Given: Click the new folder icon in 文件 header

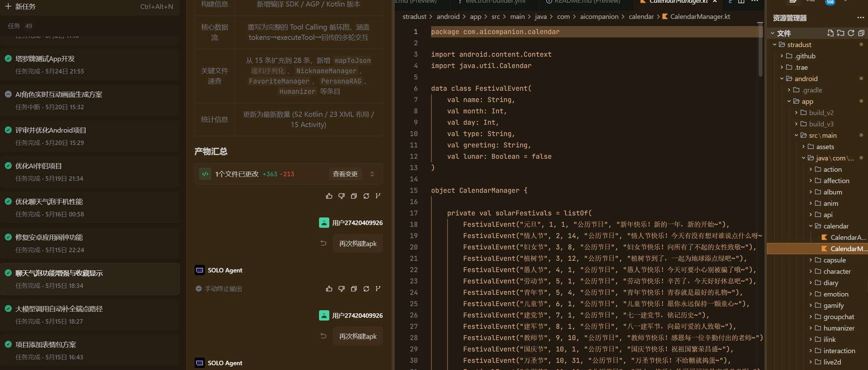Looking at the screenshot, I should click(x=840, y=33).
